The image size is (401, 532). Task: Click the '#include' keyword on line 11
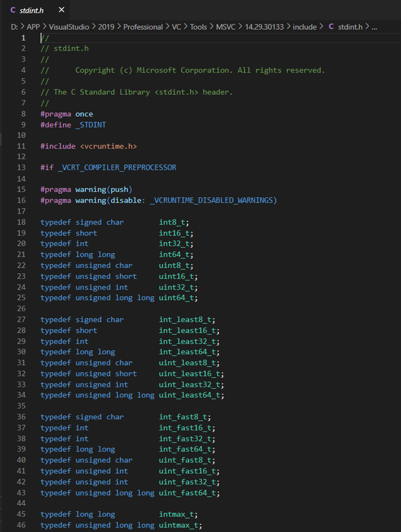point(58,146)
